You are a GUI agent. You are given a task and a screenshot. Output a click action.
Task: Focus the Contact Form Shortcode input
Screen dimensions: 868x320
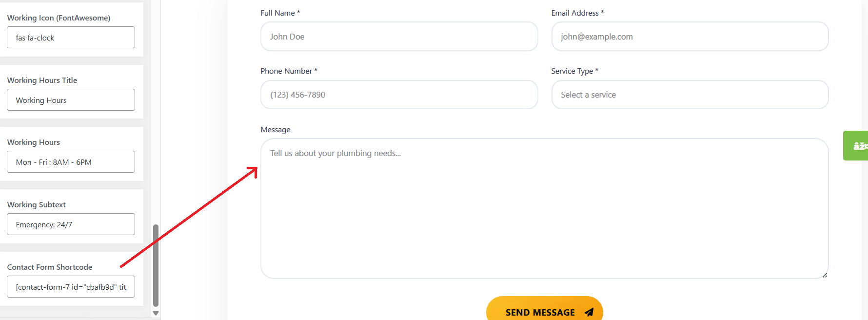pos(71,287)
